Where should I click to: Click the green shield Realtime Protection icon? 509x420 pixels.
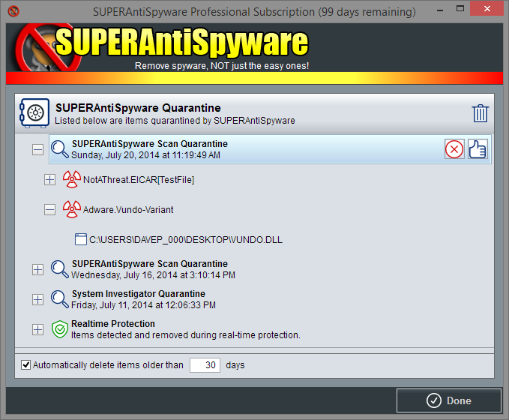pyautogui.click(x=60, y=329)
